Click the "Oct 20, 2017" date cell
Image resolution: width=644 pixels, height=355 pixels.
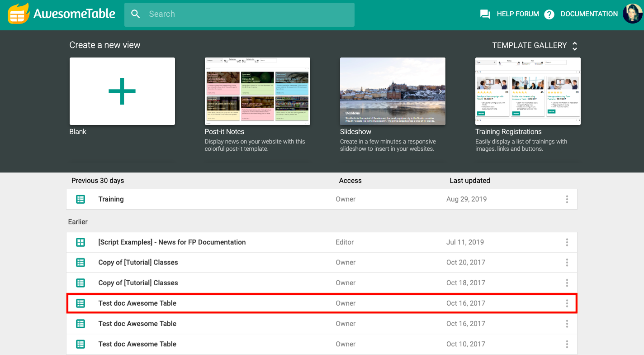pyautogui.click(x=465, y=263)
